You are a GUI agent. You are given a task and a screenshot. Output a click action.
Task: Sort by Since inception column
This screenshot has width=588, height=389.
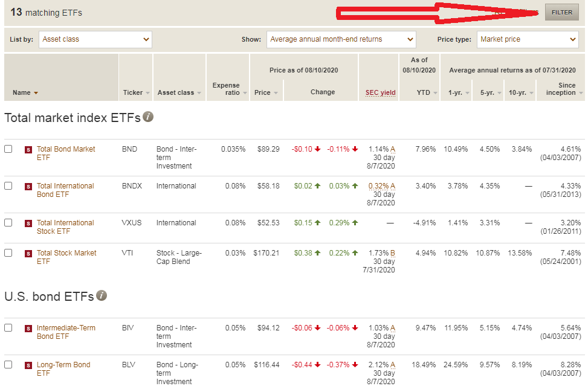pyautogui.click(x=564, y=89)
